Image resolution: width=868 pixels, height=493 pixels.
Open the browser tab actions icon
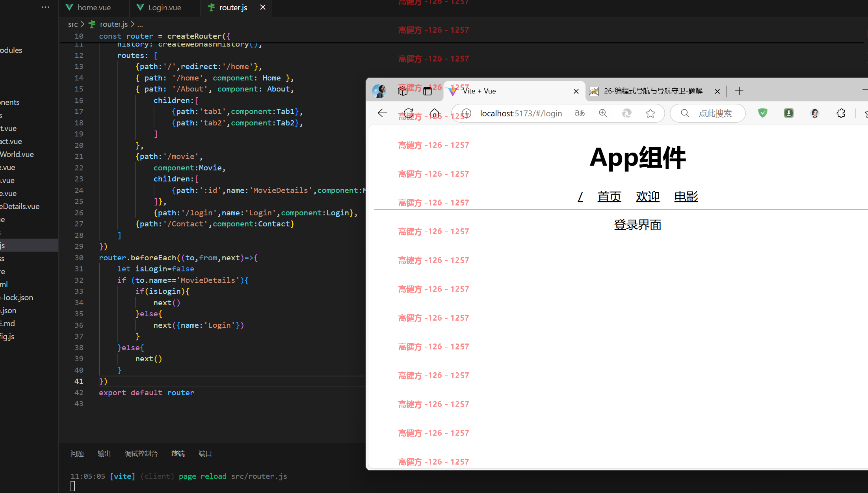(427, 91)
